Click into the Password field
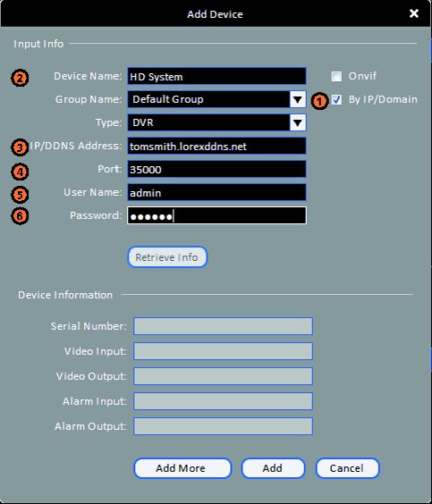432x504 pixels. (216, 215)
